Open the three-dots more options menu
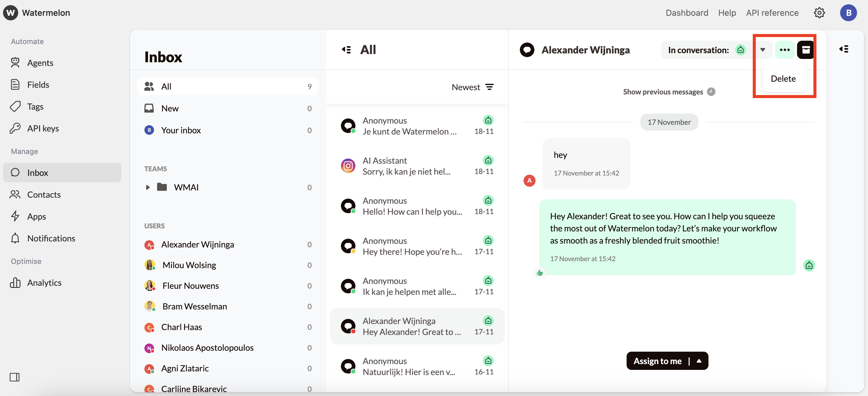868x396 pixels. tap(784, 50)
